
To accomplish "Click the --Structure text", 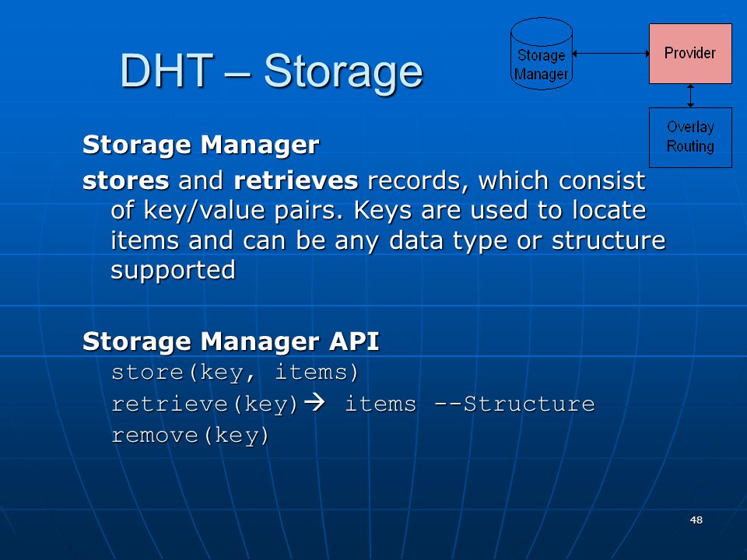I will [514, 404].
